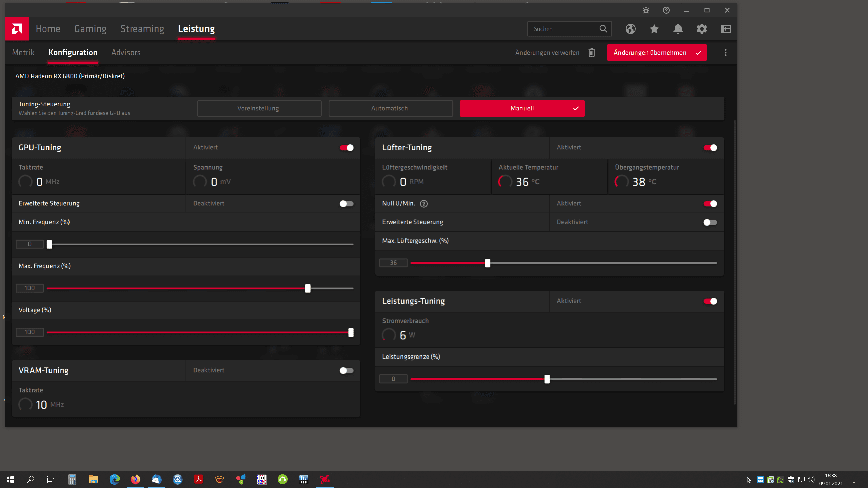This screenshot has height=488, width=868.
Task: Disable GPU-Tuning toggle
Action: click(x=347, y=148)
